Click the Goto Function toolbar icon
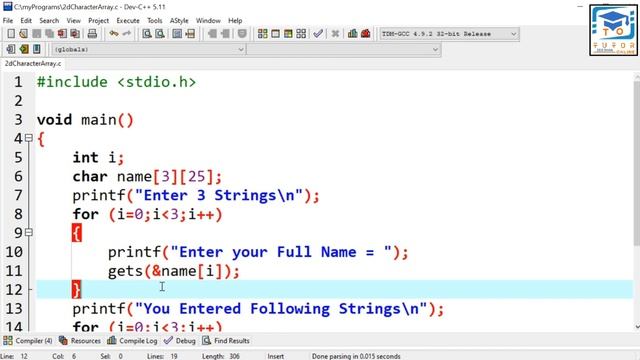This screenshot has height=360, width=640. 177,34
